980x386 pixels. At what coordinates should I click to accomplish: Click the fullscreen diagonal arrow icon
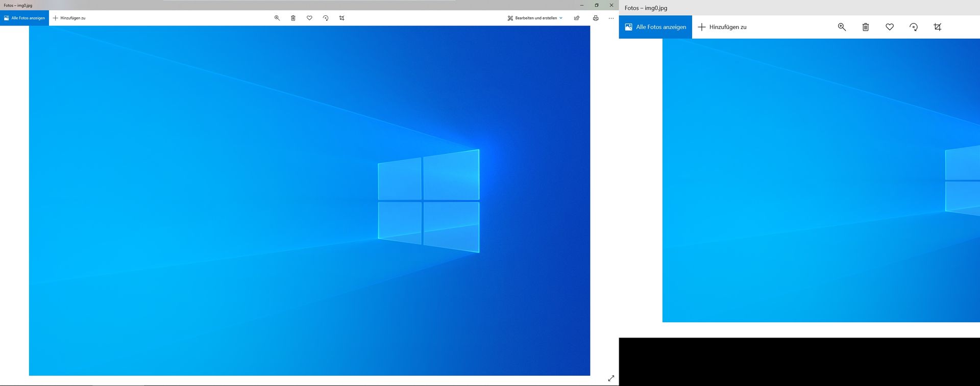[x=611, y=378]
